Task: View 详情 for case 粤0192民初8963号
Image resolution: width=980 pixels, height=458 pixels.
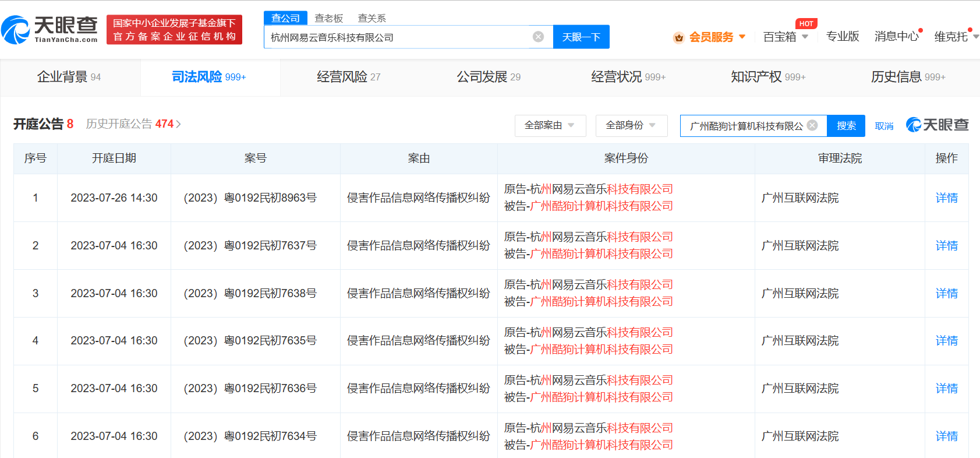Action: point(946,198)
